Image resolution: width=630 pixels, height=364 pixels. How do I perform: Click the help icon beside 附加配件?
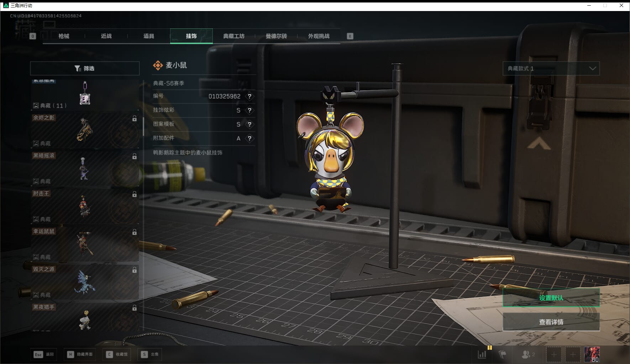250,138
